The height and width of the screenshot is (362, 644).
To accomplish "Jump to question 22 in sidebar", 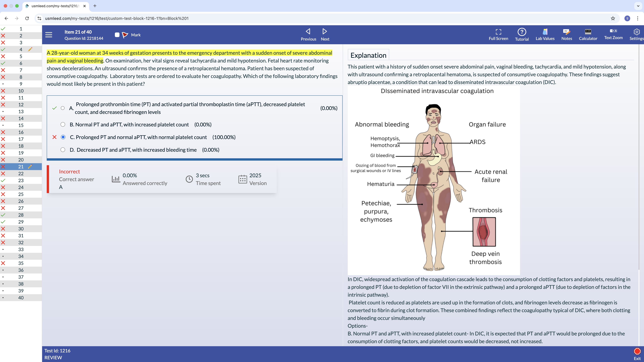I will tap(21, 173).
